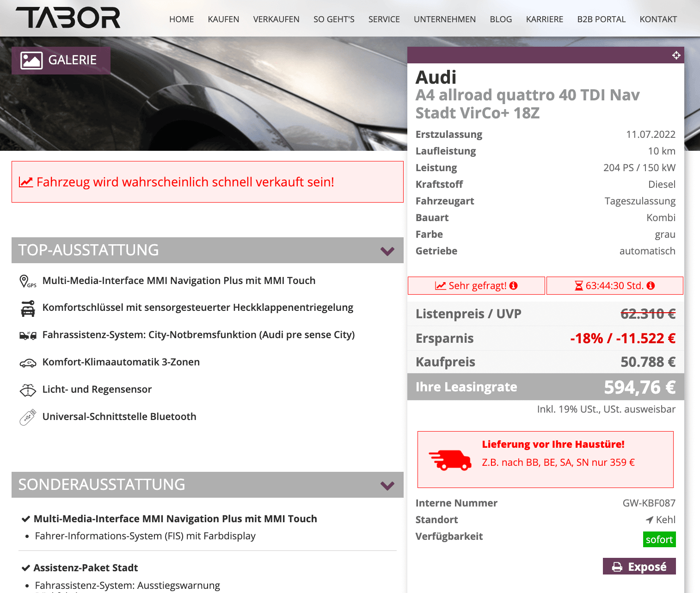The height and width of the screenshot is (593, 700).
Task: Click the Inkl. 19% USt. note
Action: (606, 409)
